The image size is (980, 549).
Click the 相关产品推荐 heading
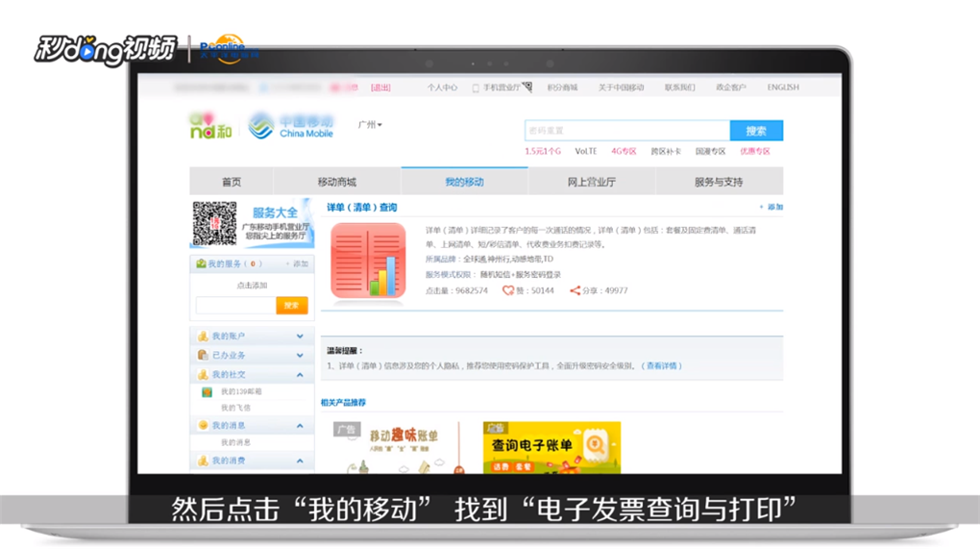click(344, 403)
